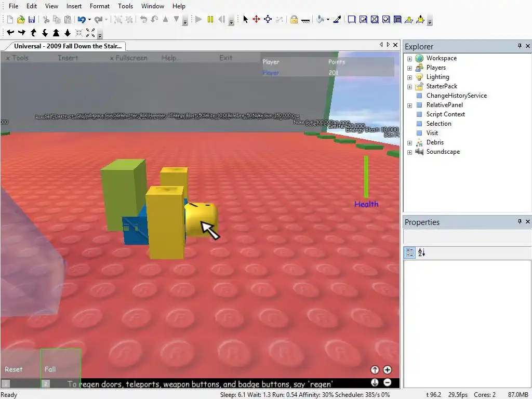Screen dimensions: 532x399
Task: Select the red Move tool
Action: (x=257, y=19)
